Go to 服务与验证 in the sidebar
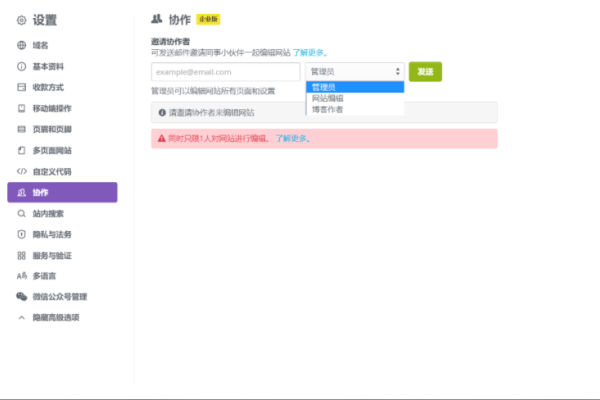Screen dimensions: 600x400 [x=52, y=256]
